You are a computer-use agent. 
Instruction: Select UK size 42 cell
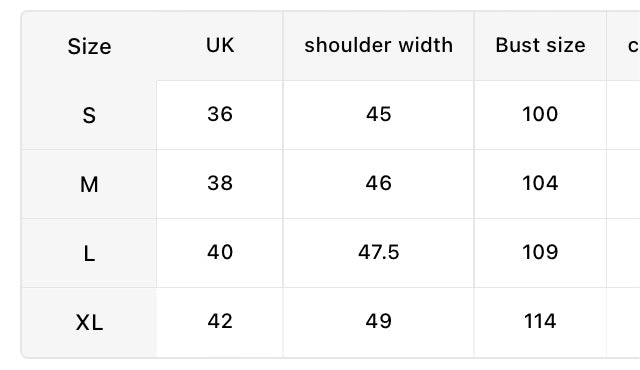pos(220,322)
